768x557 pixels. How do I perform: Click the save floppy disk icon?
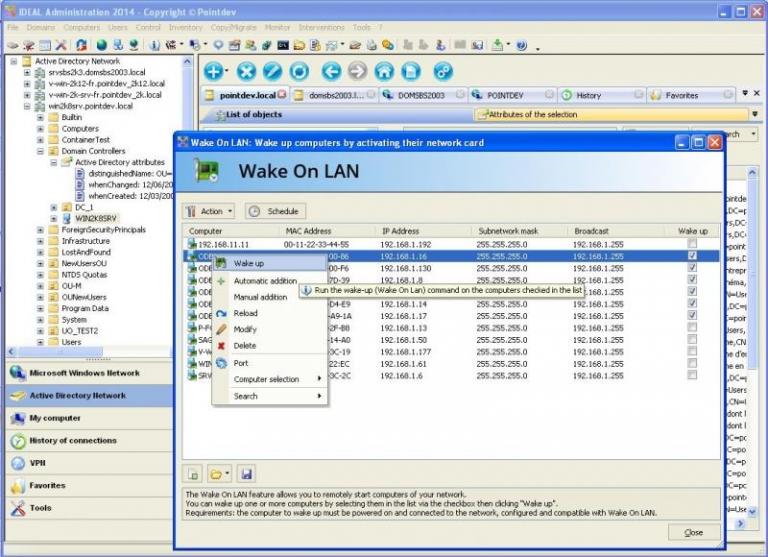246,473
